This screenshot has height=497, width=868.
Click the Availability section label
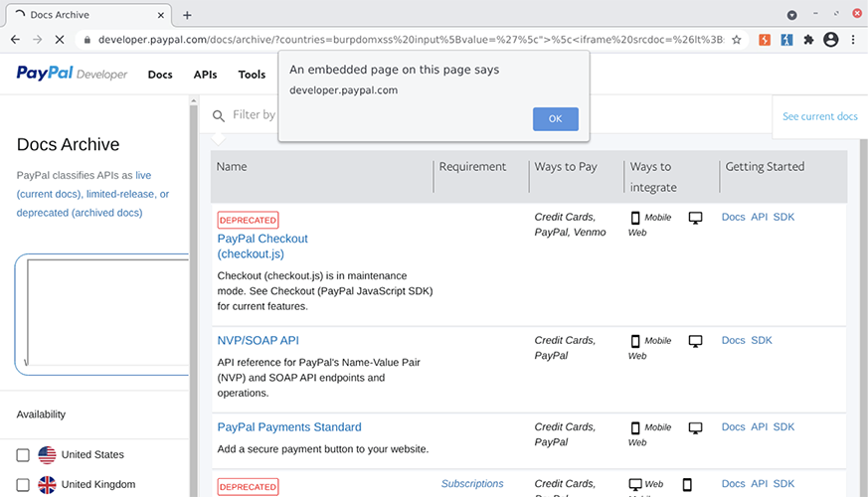(41, 414)
